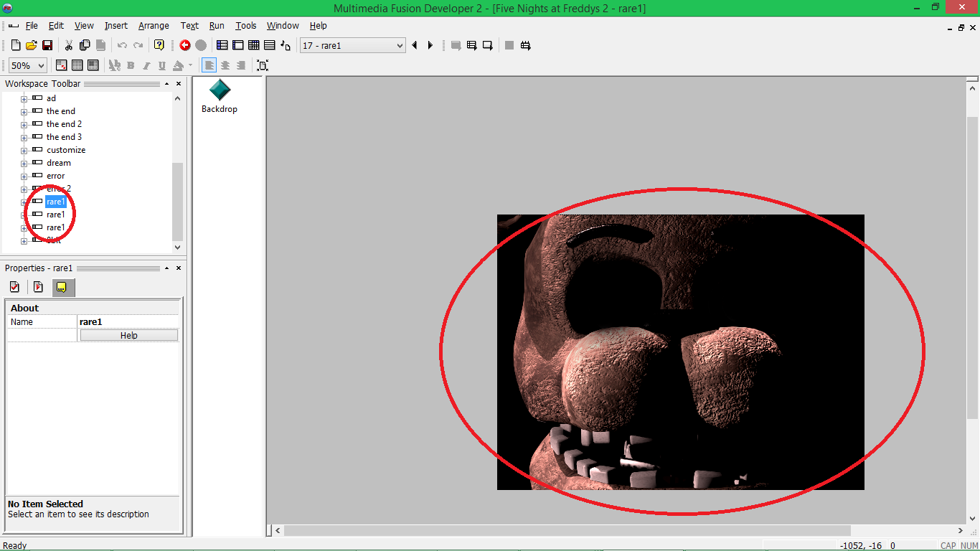The image size is (980, 551).
Task: Toggle Italic text formatting
Action: 146,65
